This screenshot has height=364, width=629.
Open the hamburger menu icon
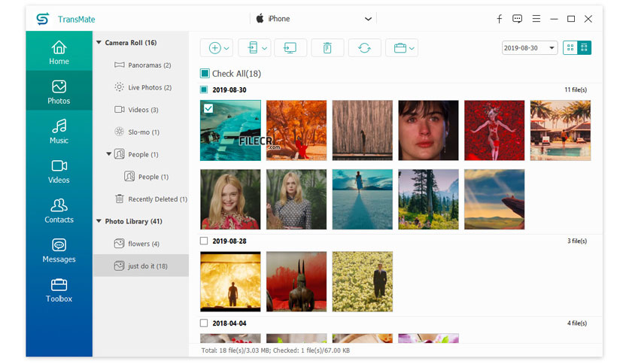click(536, 19)
